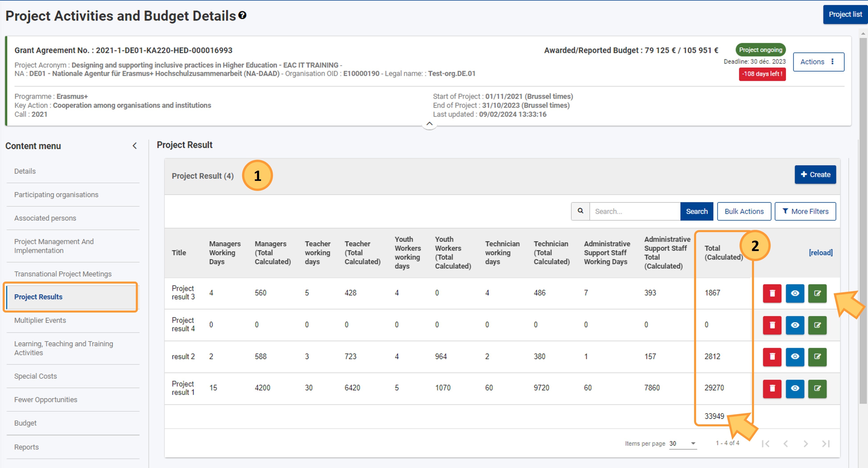Screen dimensions: 868x468
Task: Go to first page of results
Action: pos(766,444)
